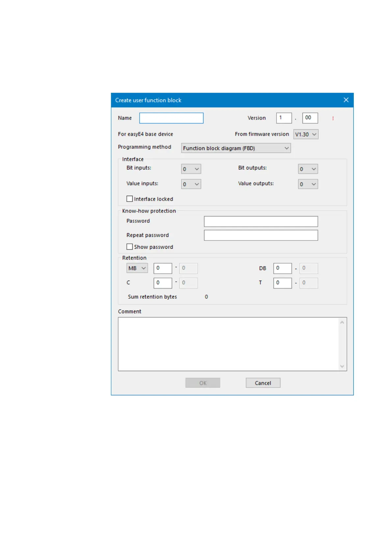Screen dimensions: 392x554
Task: Open the Bit outputs dropdown
Action: point(308,169)
